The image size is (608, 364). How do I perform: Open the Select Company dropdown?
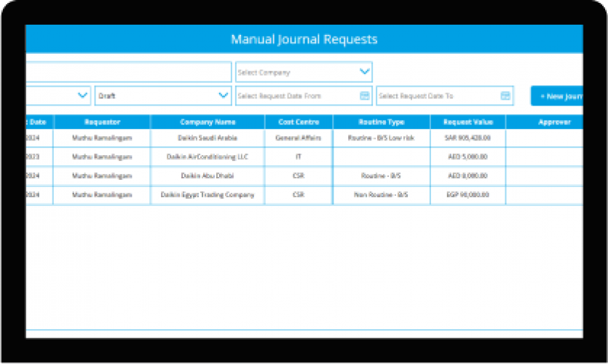[x=304, y=72]
